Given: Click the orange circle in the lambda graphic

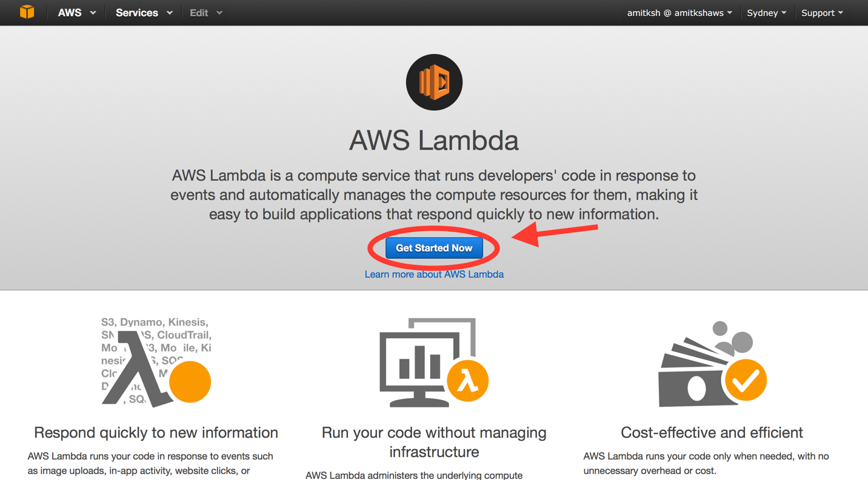Looking at the screenshot, I should [x=190, y=382].
